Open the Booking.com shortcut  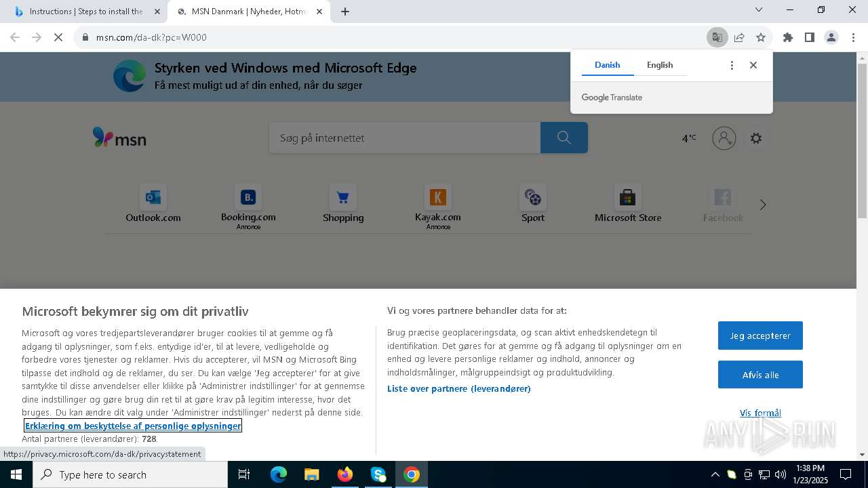click(x=248, y=206)
